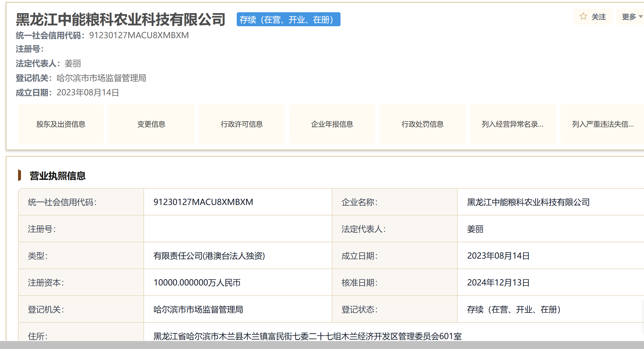The width and height of the screenshot is (644, 349).
Task: Click the star icon beside 关注
Action: coord(583,17)
